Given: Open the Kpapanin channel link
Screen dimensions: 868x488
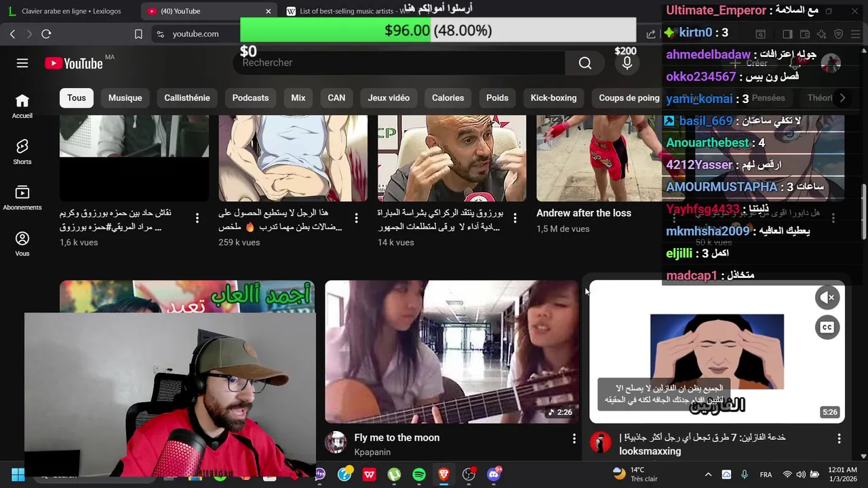Looking at the screenshot, I should click(372, 452).
